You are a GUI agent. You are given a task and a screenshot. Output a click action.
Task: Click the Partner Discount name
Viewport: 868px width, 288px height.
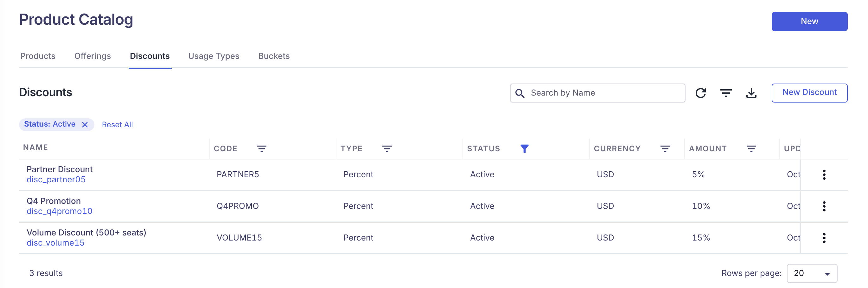click(x=60, y=169)
